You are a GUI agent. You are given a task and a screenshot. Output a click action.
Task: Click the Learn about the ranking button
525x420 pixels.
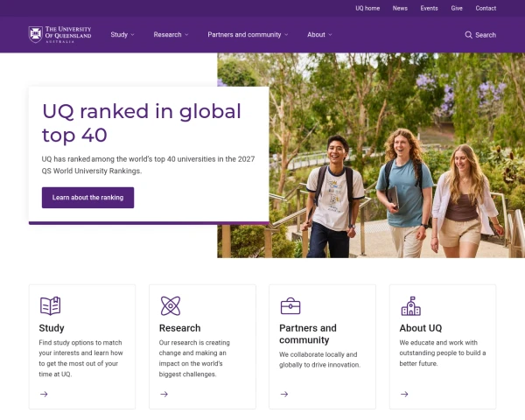[87, 198]
